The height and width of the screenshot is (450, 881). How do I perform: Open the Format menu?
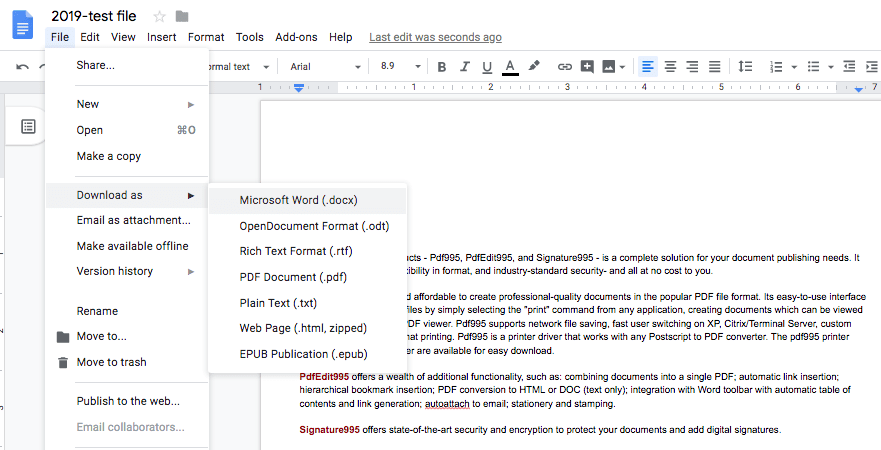point(206,37)
